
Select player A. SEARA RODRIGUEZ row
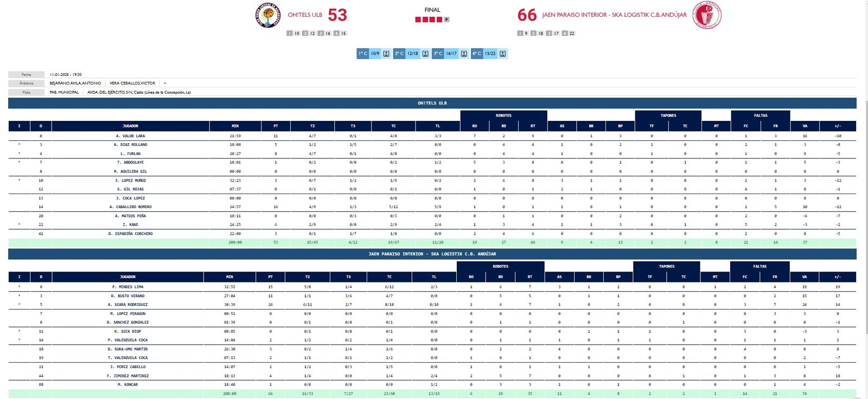pos(127,305)
